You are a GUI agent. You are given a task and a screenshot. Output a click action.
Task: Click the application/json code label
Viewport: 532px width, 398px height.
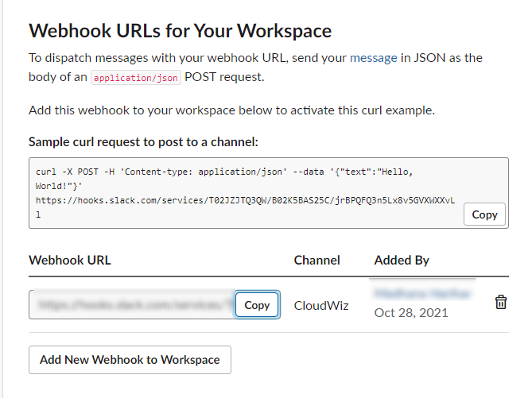point(136,78)
